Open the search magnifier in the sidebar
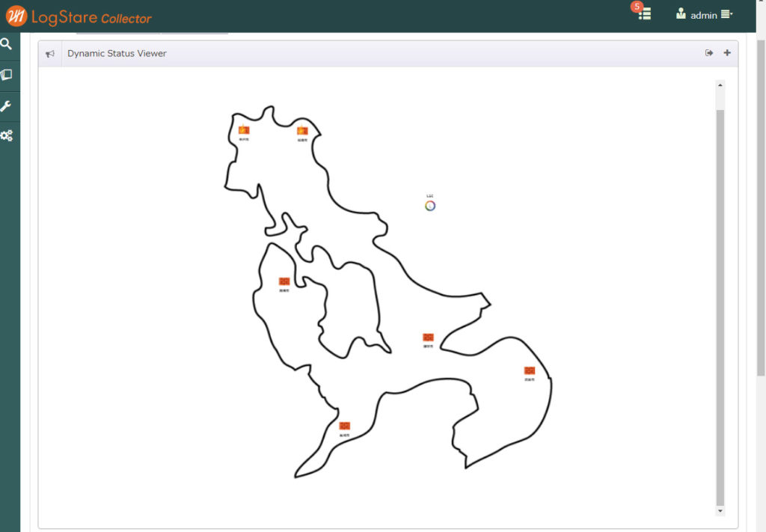Screen dimensions: 766x532 7,44
